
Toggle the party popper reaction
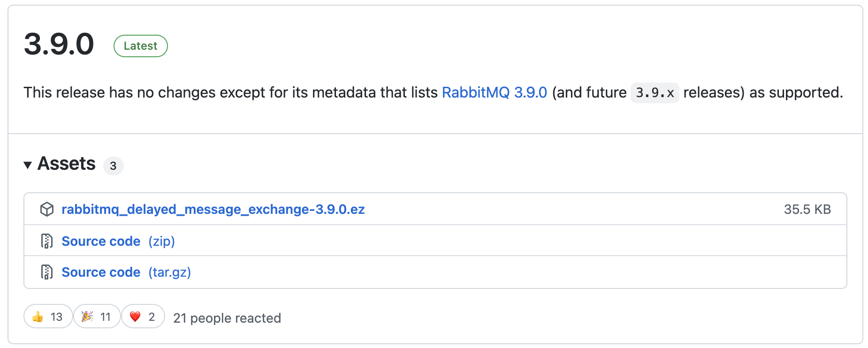97,317
